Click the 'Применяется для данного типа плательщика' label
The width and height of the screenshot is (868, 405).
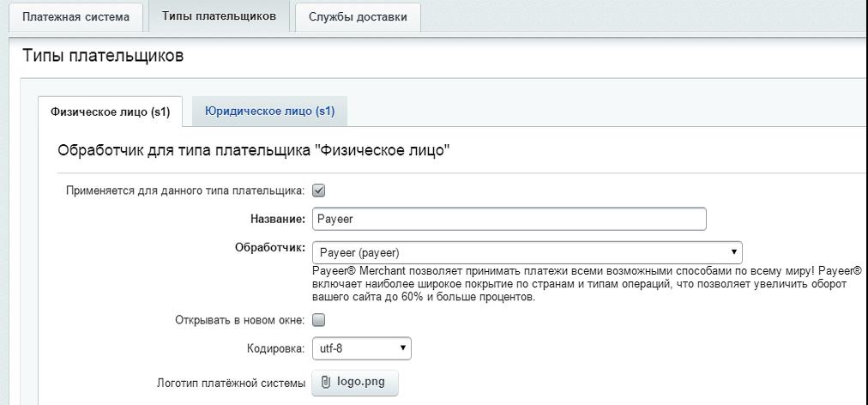[x=185, y=190]
